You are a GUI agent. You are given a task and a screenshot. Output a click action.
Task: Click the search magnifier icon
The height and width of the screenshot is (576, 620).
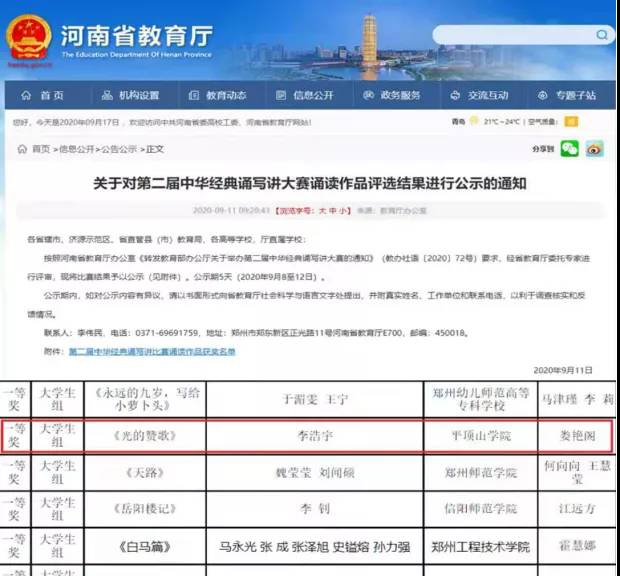coord(602,35)
